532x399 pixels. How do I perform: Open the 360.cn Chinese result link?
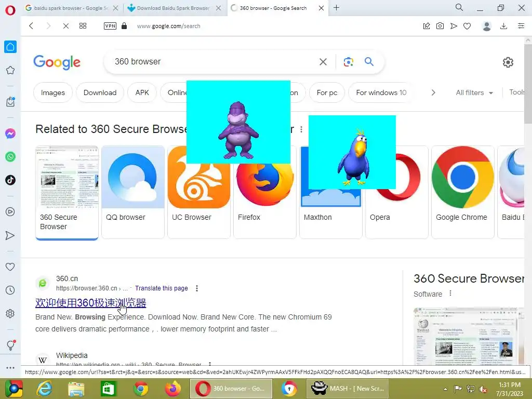90,303
